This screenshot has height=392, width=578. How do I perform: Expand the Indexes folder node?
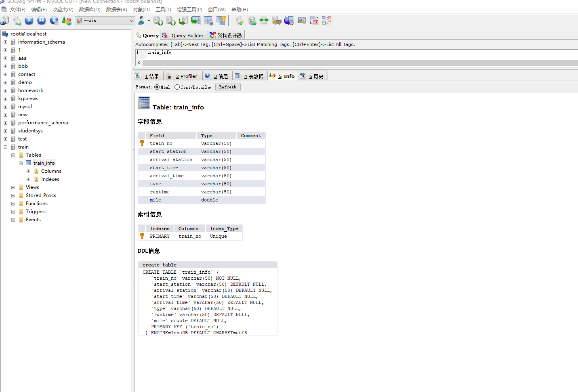click(28, 179)
